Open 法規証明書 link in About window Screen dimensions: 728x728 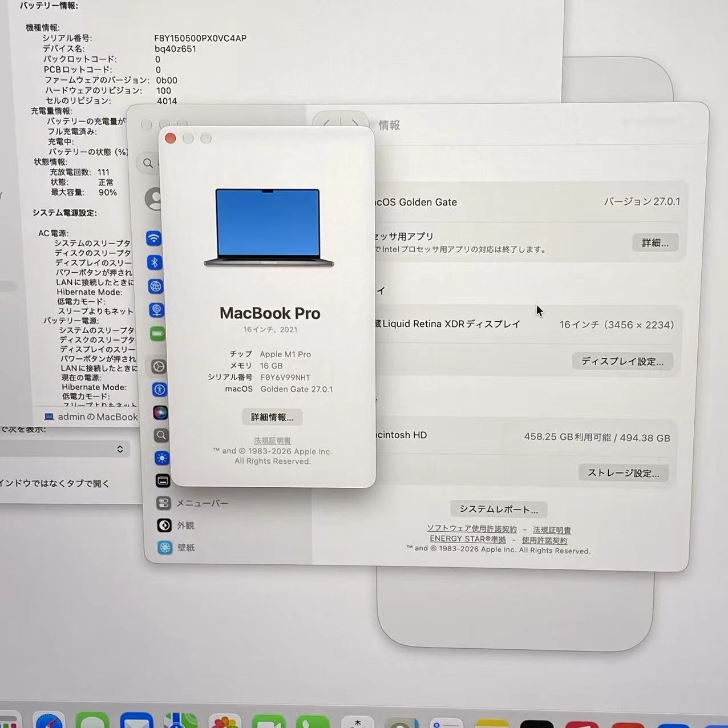click(272, 440)
